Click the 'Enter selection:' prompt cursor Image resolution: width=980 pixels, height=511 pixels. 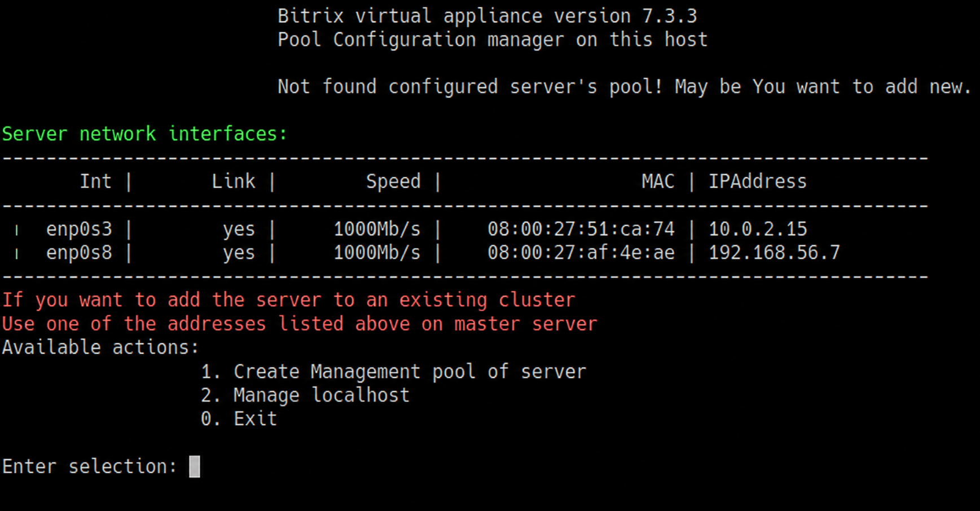click(194, 466)
